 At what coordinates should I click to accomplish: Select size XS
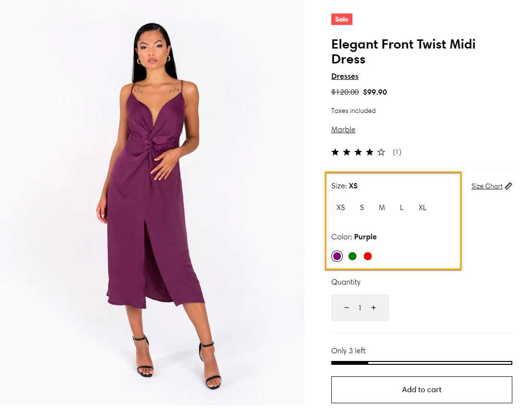click(x=341, y=208)
